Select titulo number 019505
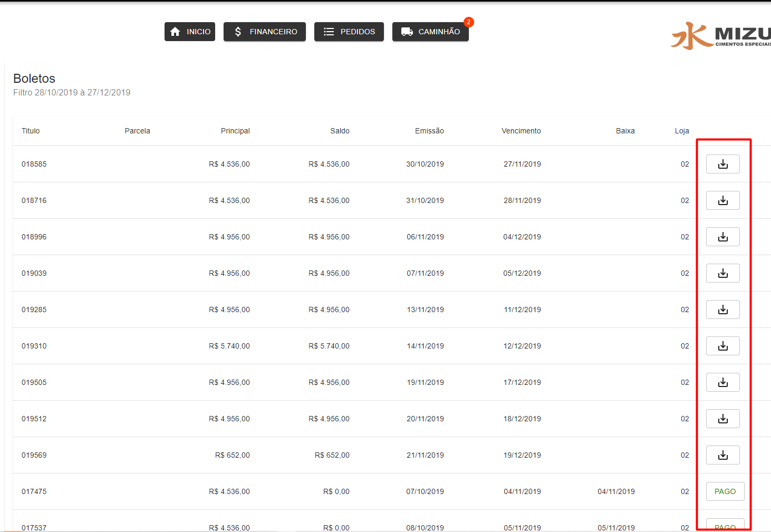Viewport: 771px width, 532px height. [34, 382]
